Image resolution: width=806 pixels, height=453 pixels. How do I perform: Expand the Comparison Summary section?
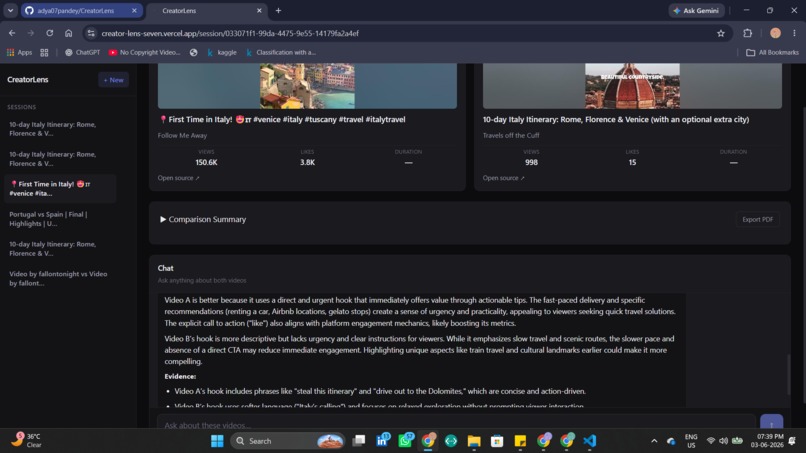click(x=203, y=219)
